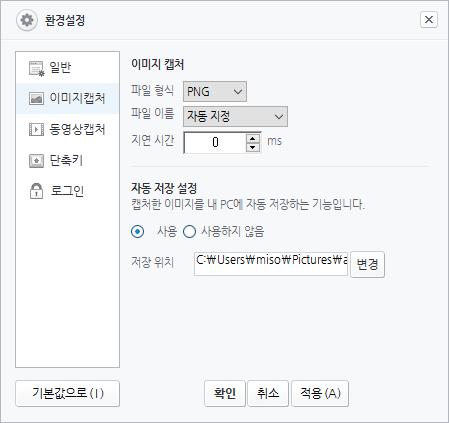
Task: Click the 확인 button
Action: coord(225,393)
